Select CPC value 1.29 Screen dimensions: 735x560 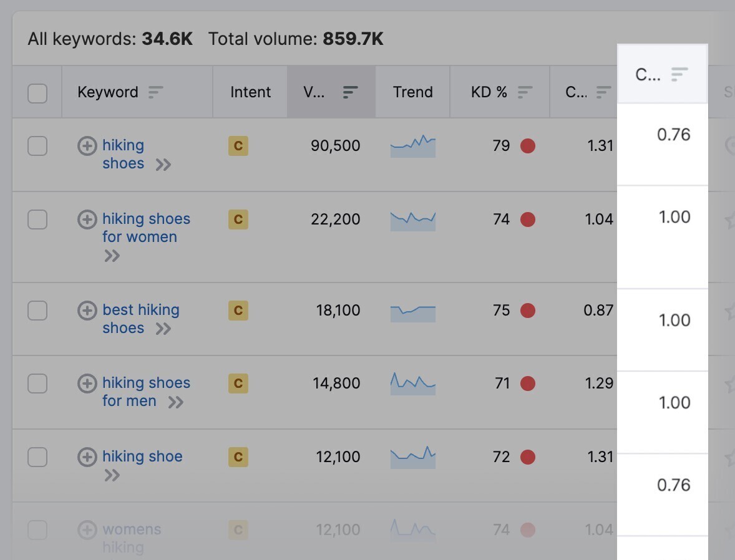click(600, 384)
